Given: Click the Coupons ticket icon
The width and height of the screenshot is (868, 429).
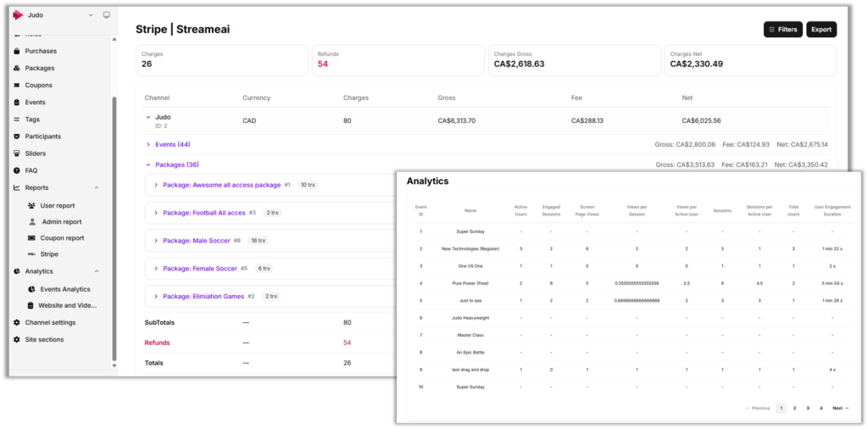Looking at the screenshot, I should click(x=17, y=86).
